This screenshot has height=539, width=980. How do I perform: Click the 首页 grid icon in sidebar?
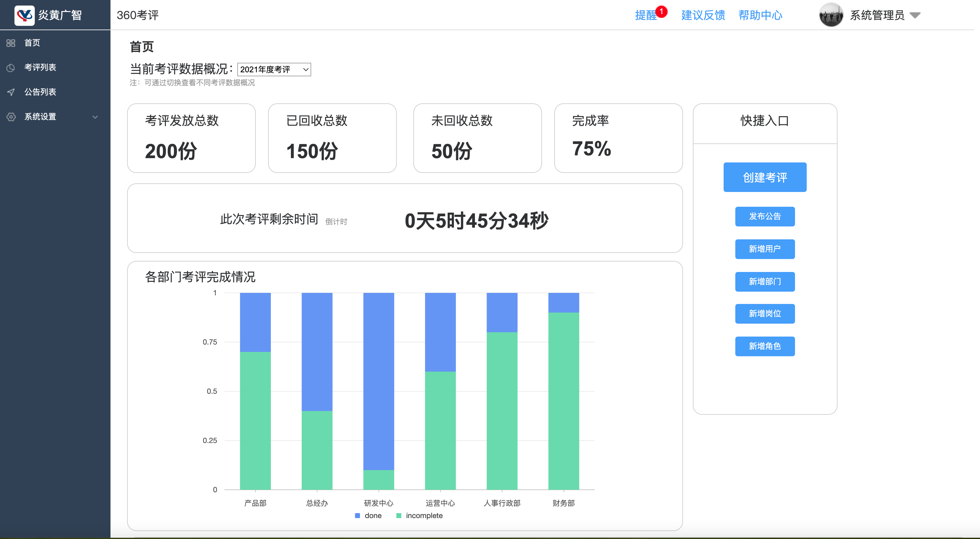[x=11, y=43]
